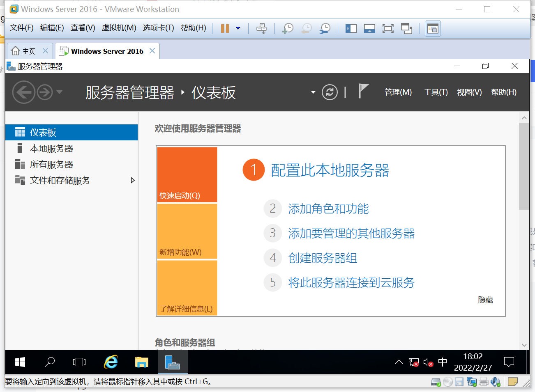Image resolution: width=535 pixels, height=392 pixels.
Task: Open the 查看(V) menu
Action: (83, 28)
